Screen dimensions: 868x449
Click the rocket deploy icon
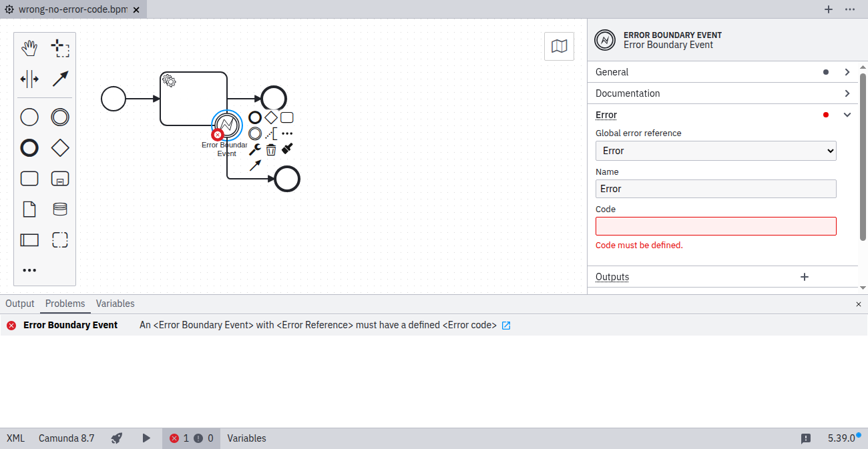pyautogui.click(x=117, y=438)
